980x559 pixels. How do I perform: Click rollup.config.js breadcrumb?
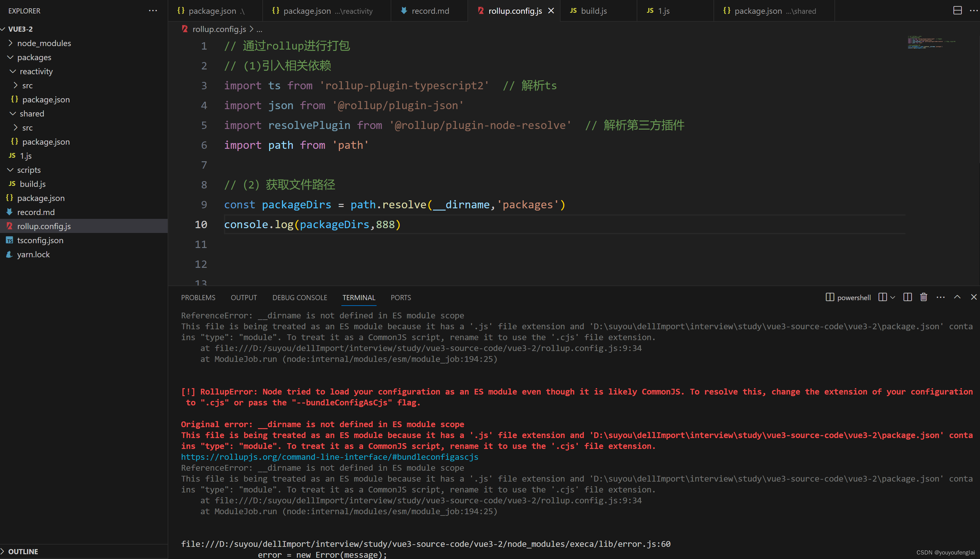point(219,29)
